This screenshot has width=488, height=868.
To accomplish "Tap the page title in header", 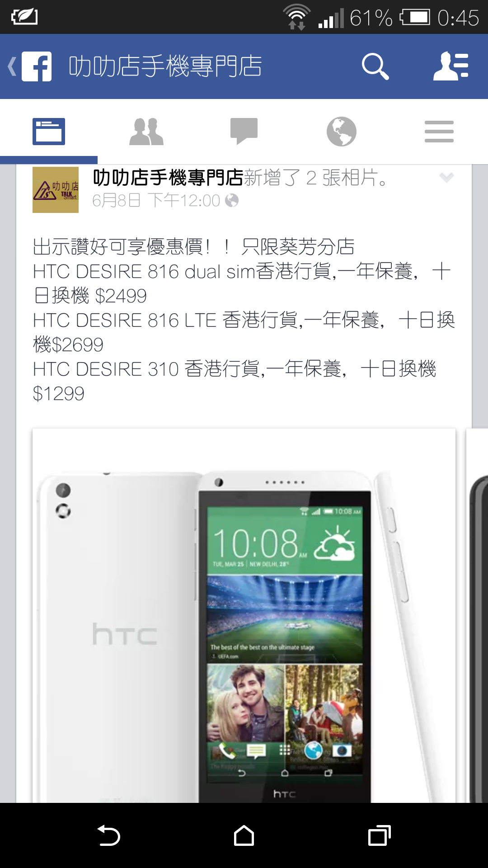I will click(x=165, y=66).
